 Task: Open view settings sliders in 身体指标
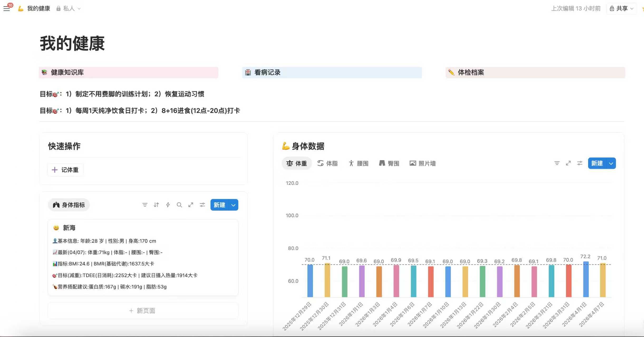202,205
